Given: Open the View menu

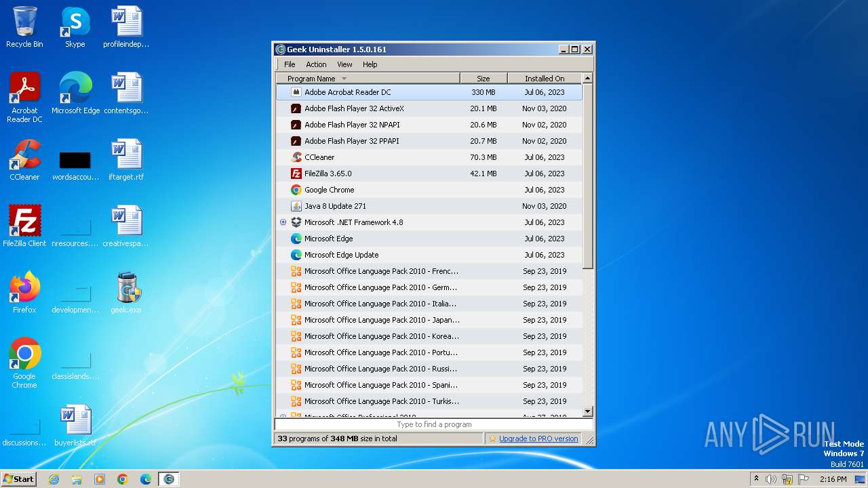Looking at the screenshot, I should pos(344,64).
